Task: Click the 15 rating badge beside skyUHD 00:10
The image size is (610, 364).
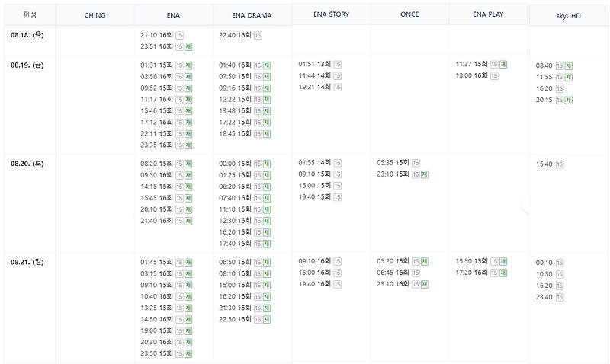Action: pyautogui.click(x=560, y=263)
